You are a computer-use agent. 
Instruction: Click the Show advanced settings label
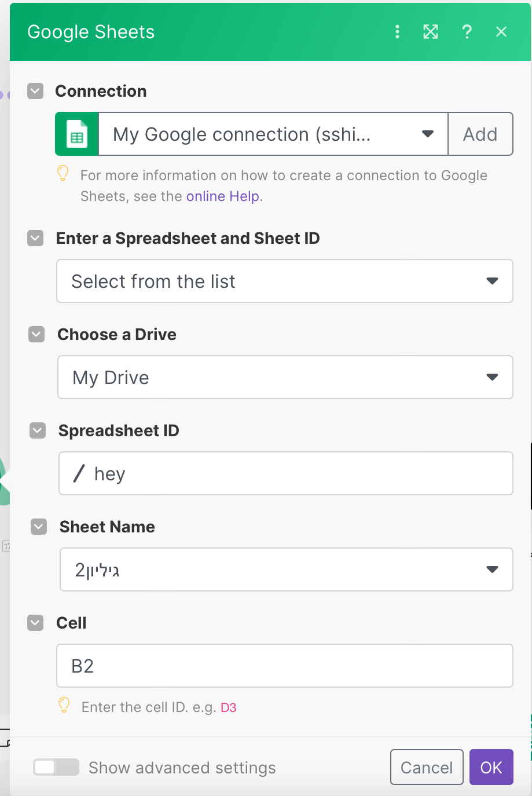coord(182,768)
